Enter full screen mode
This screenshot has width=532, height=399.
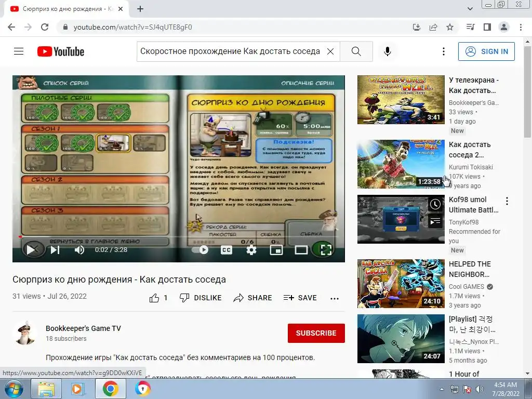[326, 250]
